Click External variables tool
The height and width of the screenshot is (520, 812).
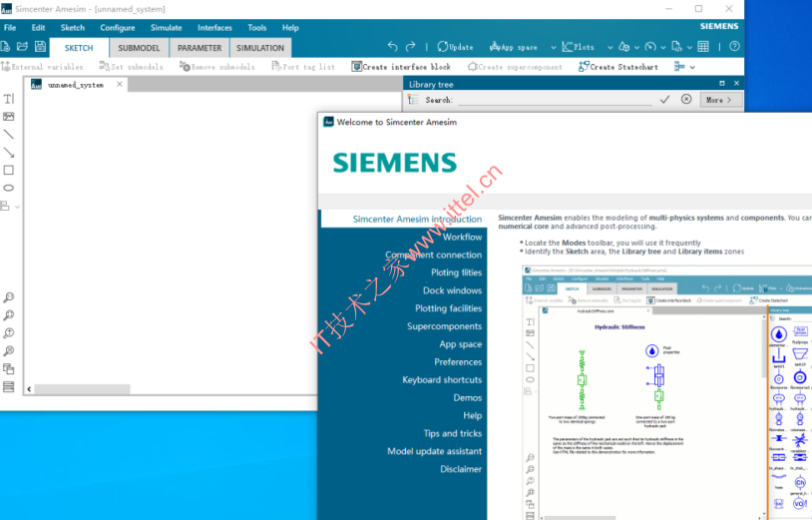click(x=42, y=67)
